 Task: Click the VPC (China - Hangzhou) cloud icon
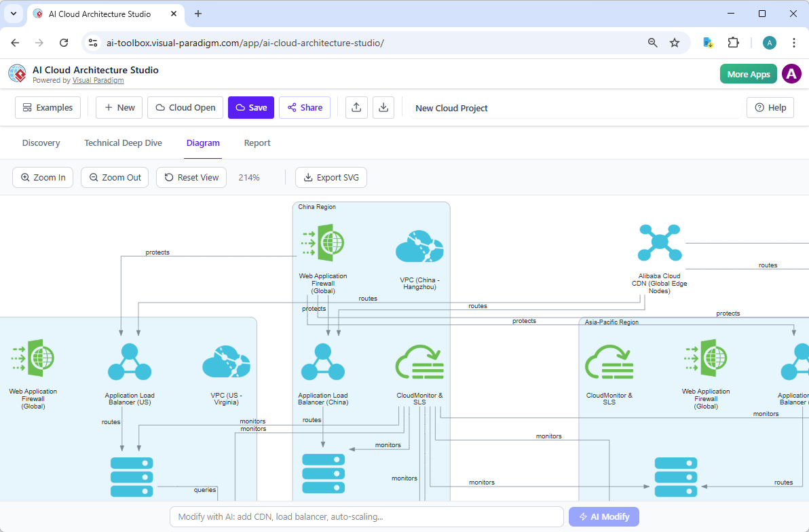pyautogui.click(x=419, y=244)
